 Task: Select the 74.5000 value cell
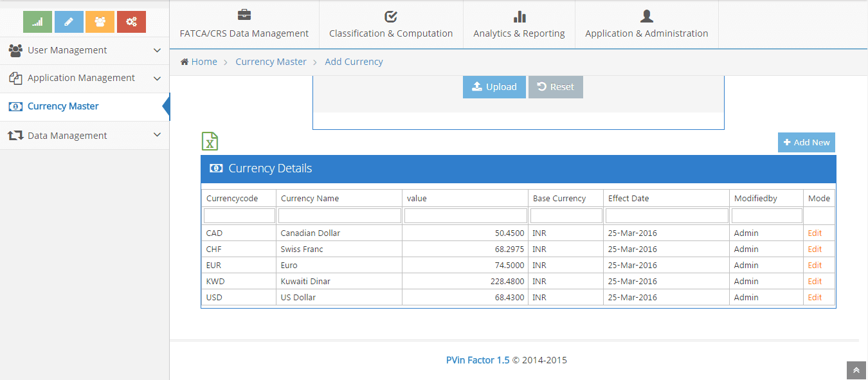(466, 266)
